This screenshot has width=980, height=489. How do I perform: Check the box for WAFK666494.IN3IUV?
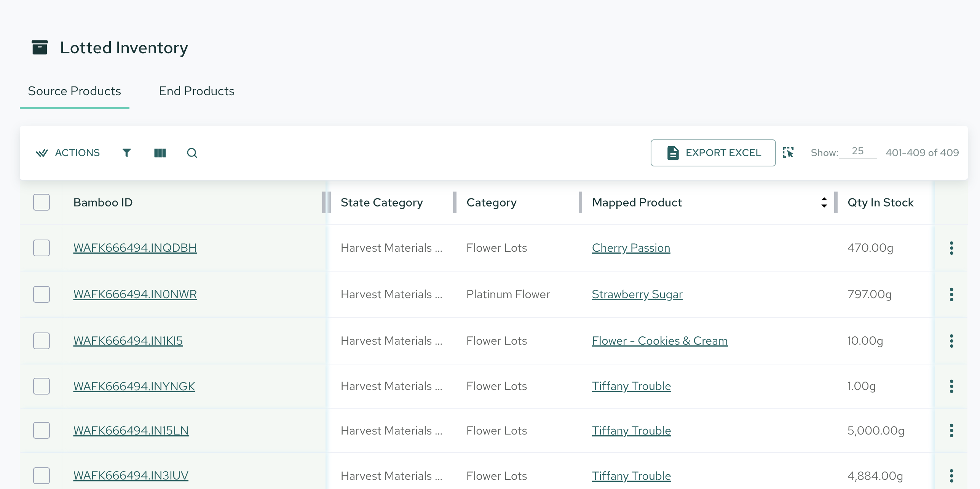[41, 476]
